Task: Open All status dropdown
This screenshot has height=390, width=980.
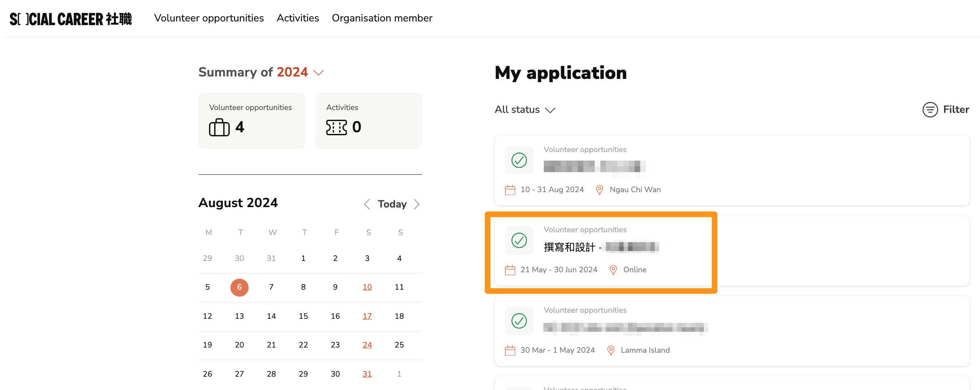Action: point(525,110)
